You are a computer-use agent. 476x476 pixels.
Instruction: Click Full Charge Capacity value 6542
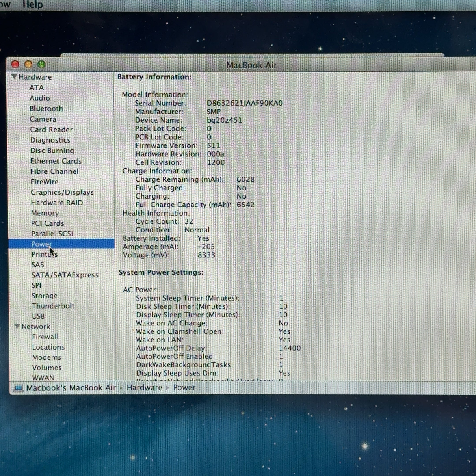pyautogui.click(x=246, y=205)
